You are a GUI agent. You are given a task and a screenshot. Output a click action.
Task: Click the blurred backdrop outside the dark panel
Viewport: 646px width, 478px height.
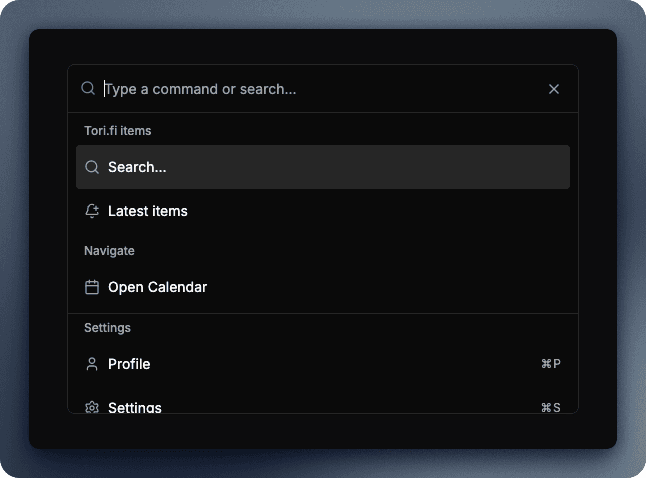point(14,240)
